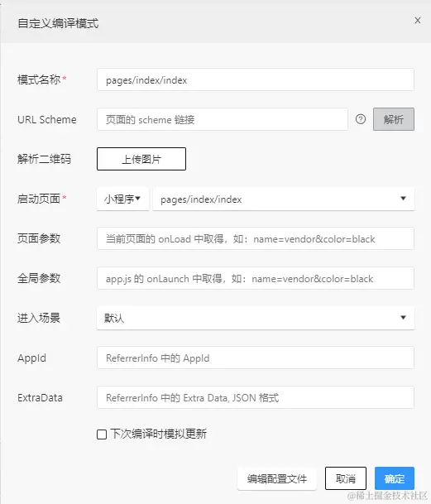This screenshot has height=504, width=431.
Task: Close the custom compile mode dialog
Action: pos(417,20)
